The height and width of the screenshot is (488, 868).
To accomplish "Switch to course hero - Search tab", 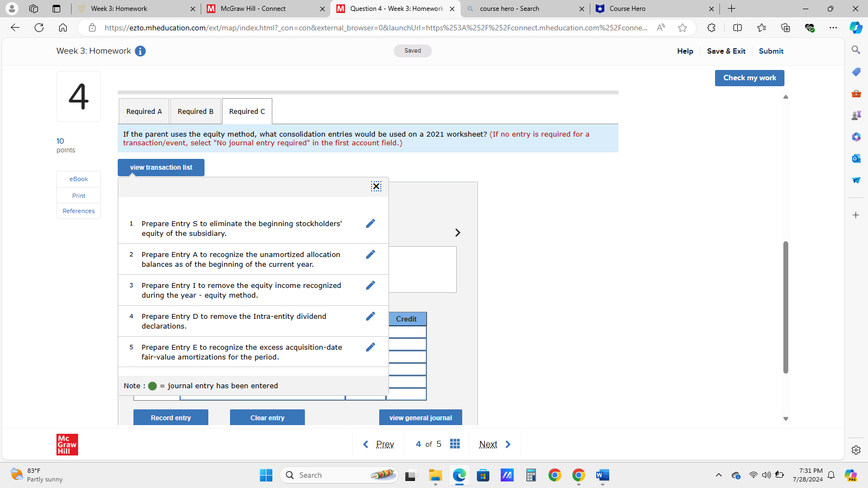I will point(525,9).
